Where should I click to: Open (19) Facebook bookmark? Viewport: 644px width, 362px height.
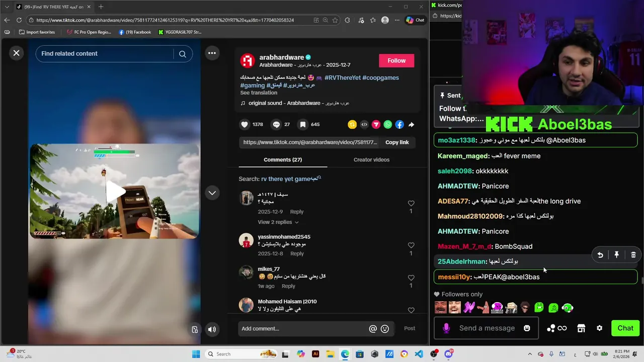point(135,32)
